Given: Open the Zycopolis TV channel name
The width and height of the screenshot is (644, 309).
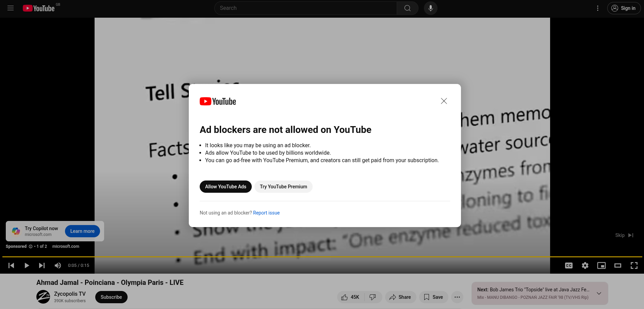Looking at the screenshot, I should pyautogui.click(x=70, y=294).
